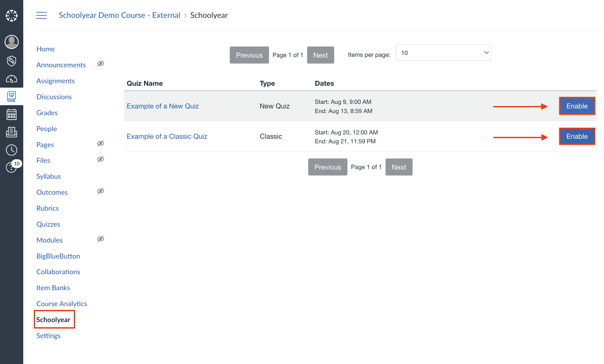Open Help icon with 10 badge
The image size is (604, 364).
pos(12,167)
